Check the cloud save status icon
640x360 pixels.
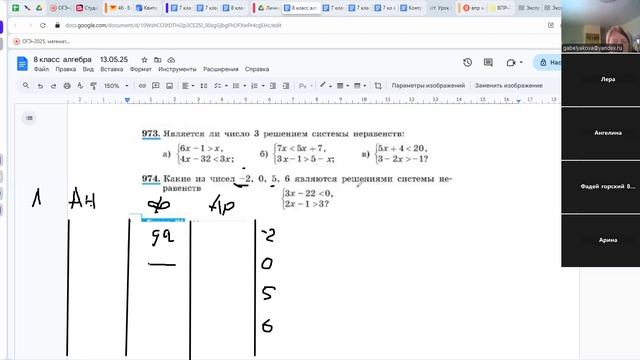pos(171,60)
